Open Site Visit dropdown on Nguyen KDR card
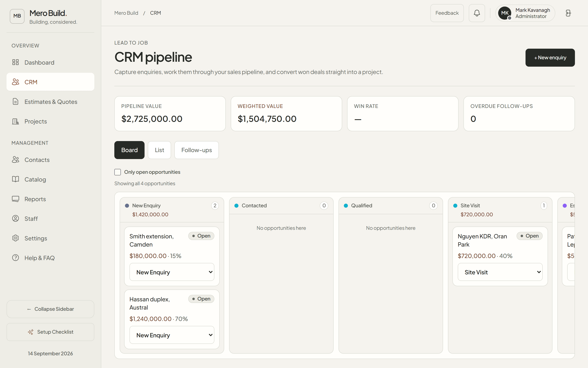The image size is (588, 368). (x=500, y=272)
